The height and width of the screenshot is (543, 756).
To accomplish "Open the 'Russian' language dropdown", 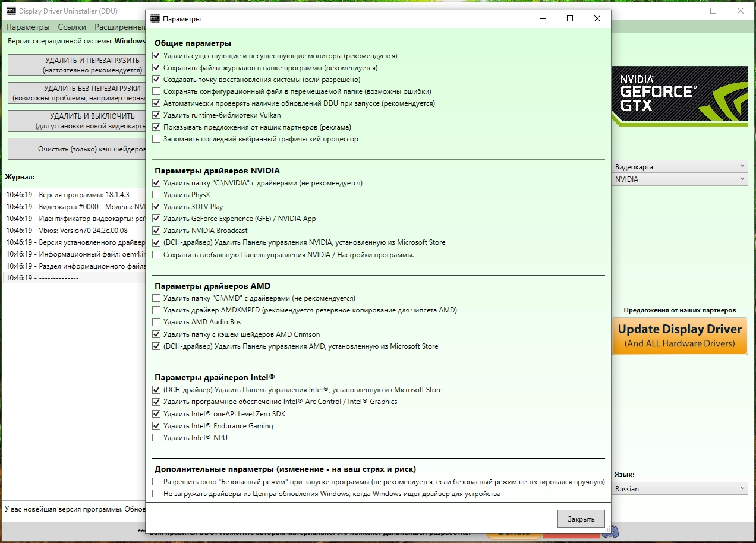I will pos(680,489).
